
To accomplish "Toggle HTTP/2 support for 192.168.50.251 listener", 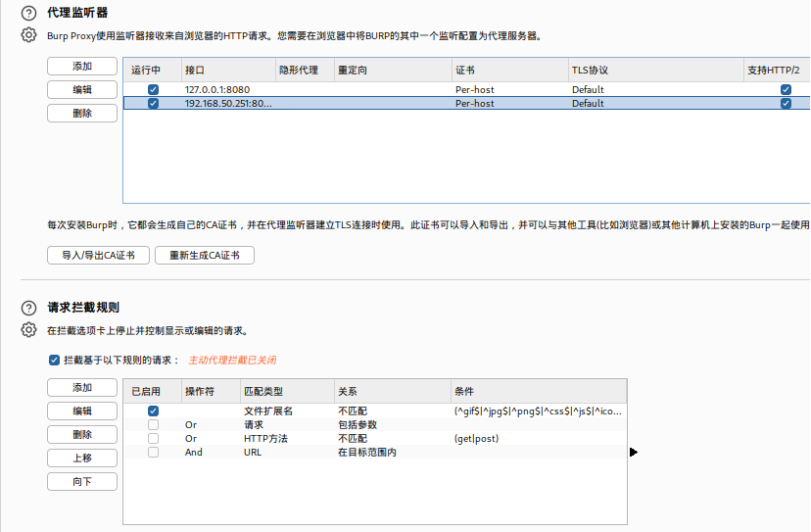I will [x=786, y=104].
